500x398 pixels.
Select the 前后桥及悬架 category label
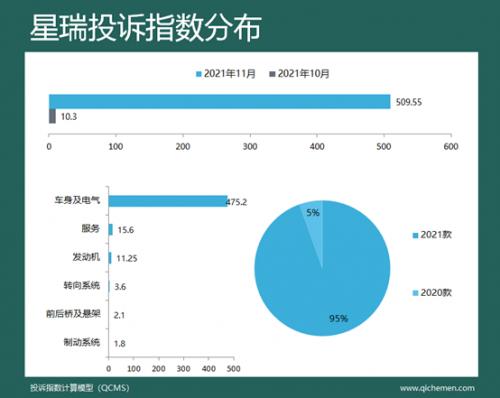coord(73,314)
